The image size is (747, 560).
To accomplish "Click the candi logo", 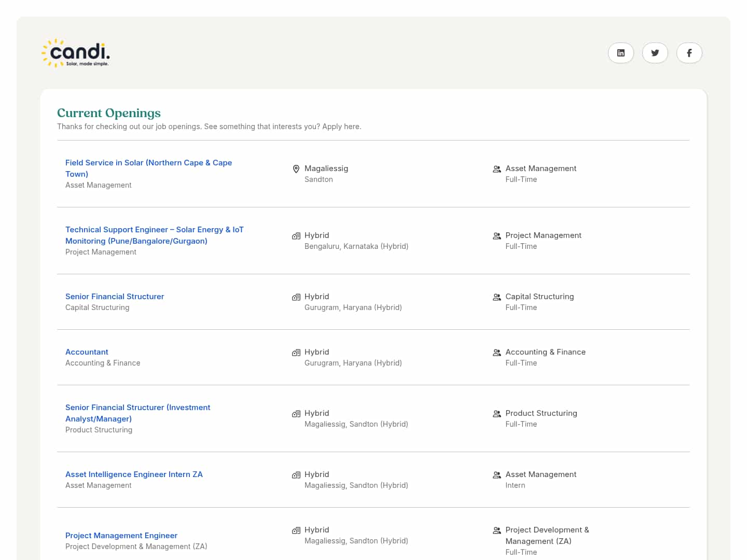I will coord(76,53).
